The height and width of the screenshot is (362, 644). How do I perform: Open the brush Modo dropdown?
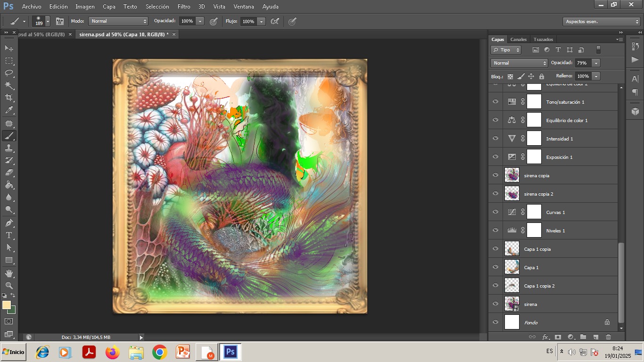118,21
